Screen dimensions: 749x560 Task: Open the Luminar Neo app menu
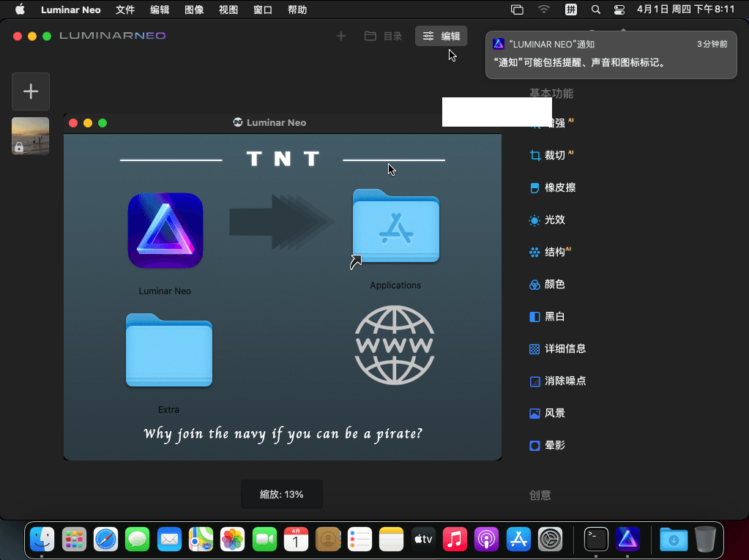point(71,10)
